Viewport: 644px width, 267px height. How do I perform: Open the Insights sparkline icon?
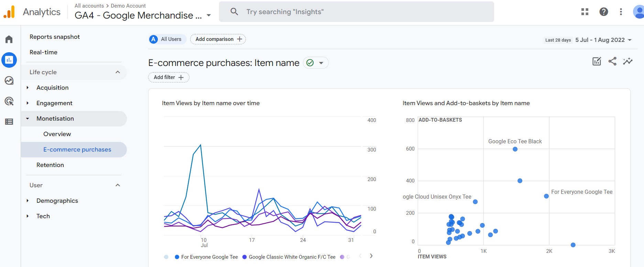tap(628, 61)
